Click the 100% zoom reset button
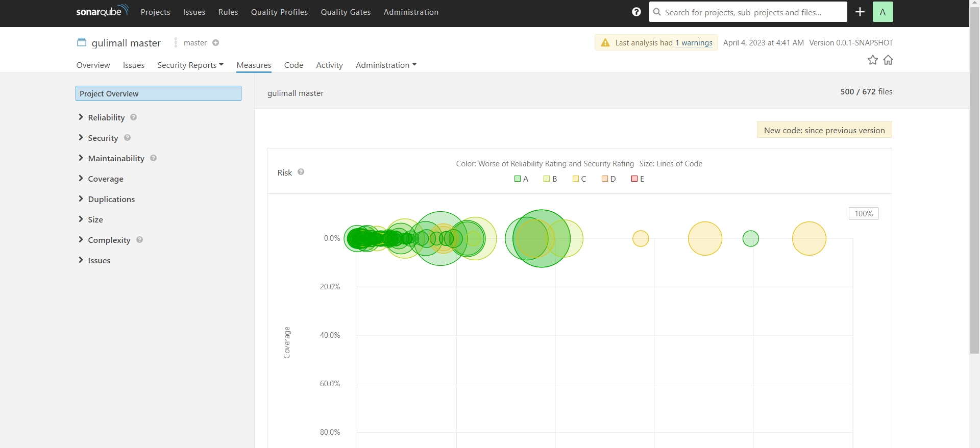 point(864,213)
